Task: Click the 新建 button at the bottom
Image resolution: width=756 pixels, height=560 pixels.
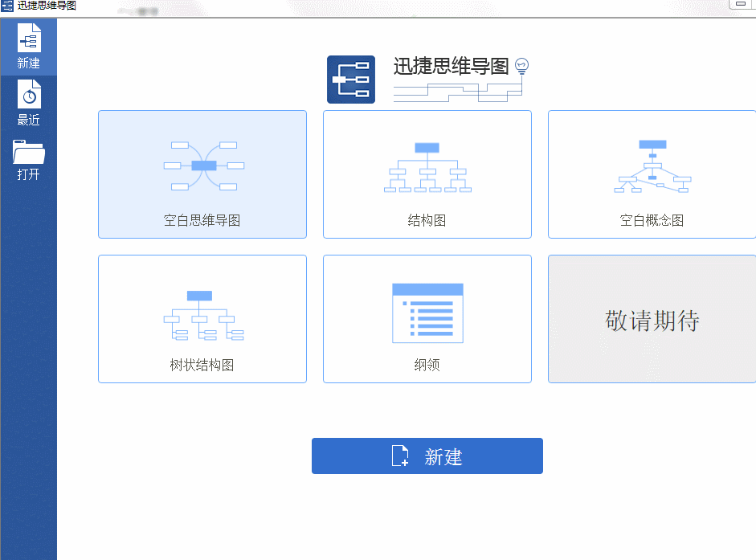Action: [427, 456]
